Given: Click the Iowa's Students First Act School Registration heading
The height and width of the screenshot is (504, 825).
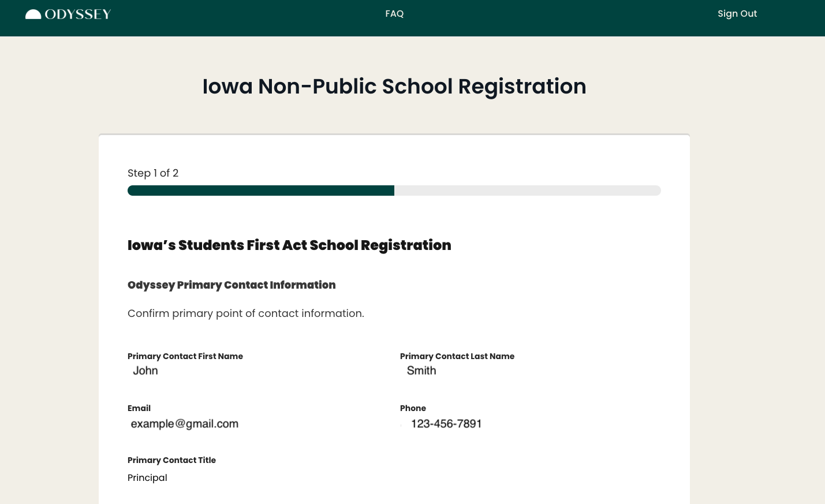Looking at the screenshot, I should click(x=289, y=245).
